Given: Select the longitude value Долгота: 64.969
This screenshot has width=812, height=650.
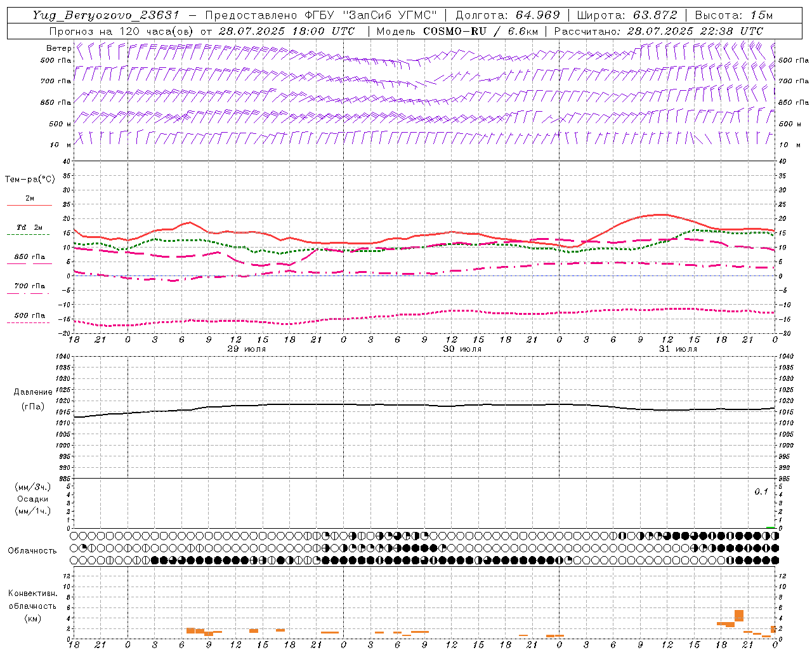Looking at the screenshot, I should click(508, 15).
